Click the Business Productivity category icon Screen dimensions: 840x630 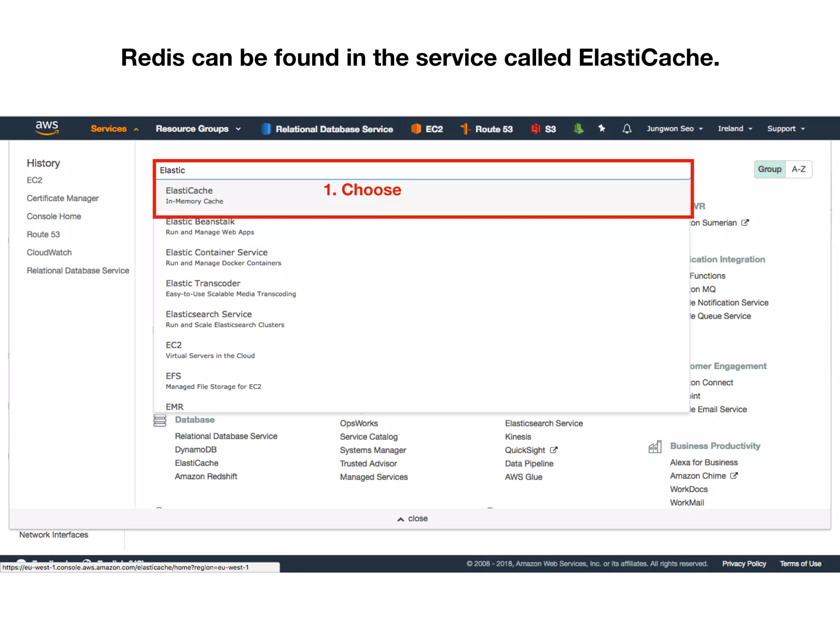point(655,447)
